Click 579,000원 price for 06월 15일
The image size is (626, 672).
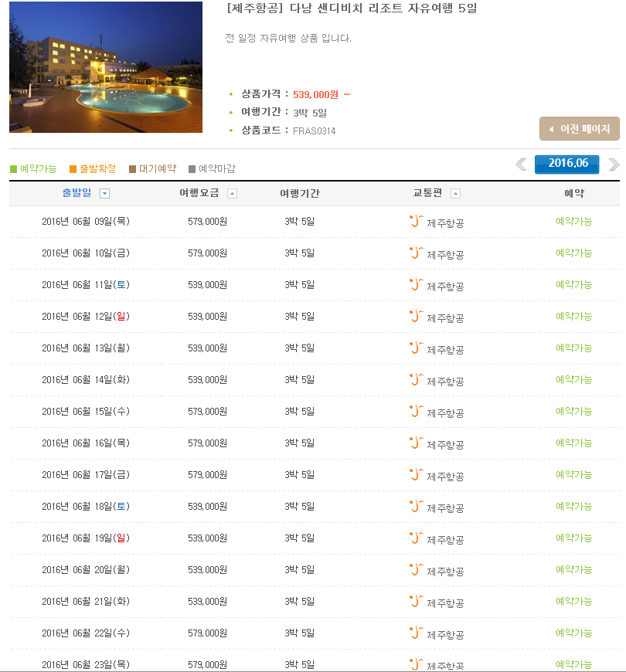pos(208,412)
